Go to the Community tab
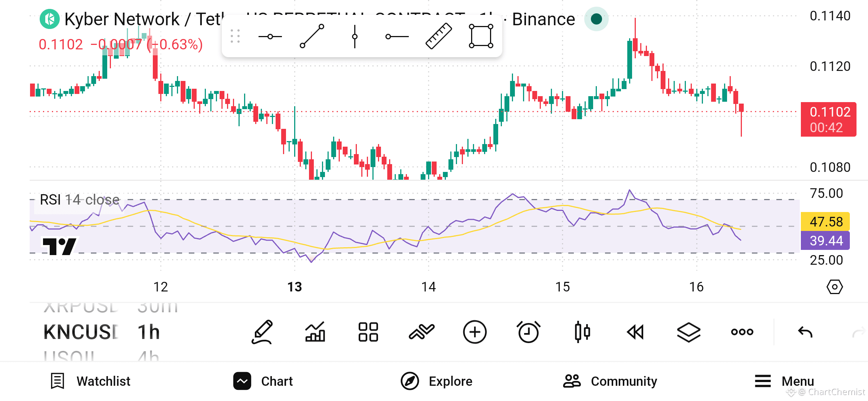 tap(610, 381)
